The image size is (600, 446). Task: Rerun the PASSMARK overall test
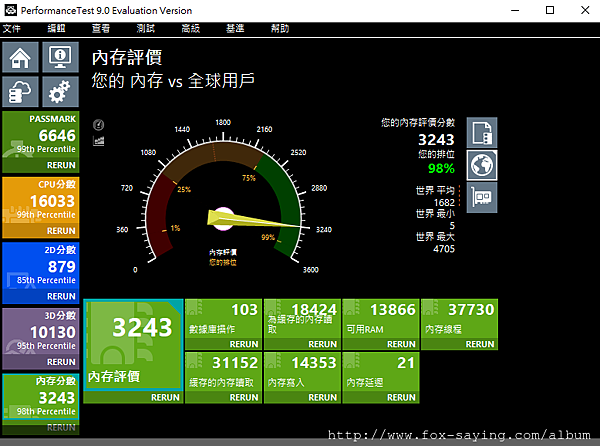[x=61, y=165]
